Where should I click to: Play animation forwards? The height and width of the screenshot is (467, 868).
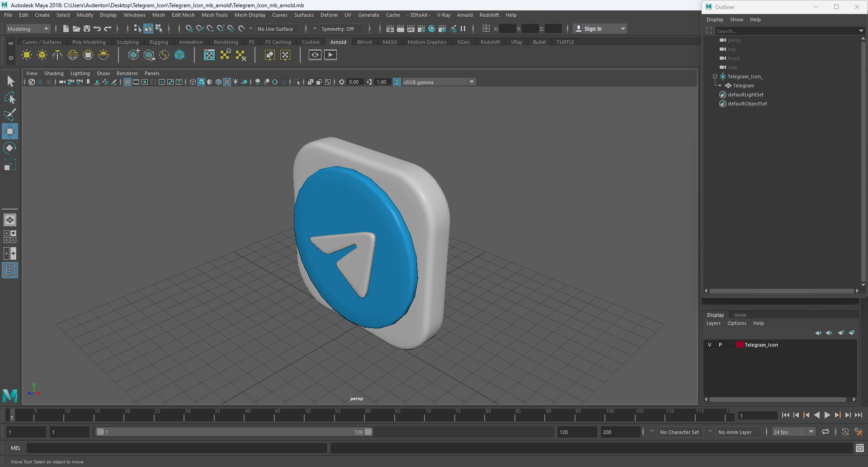[827, 415]
